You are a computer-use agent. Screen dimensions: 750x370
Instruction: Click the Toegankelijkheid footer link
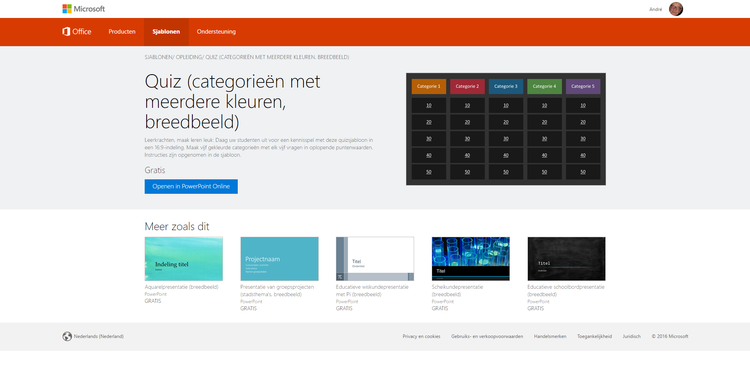[594, 337]
